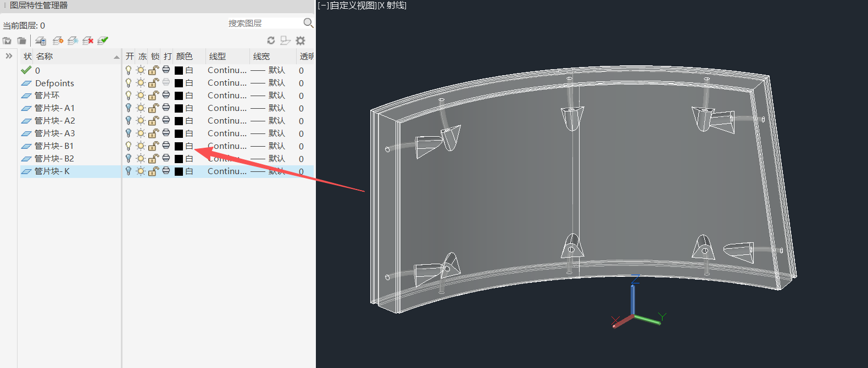
Task: Click the New Property Filter icon
Action: (x=7, y=41)
